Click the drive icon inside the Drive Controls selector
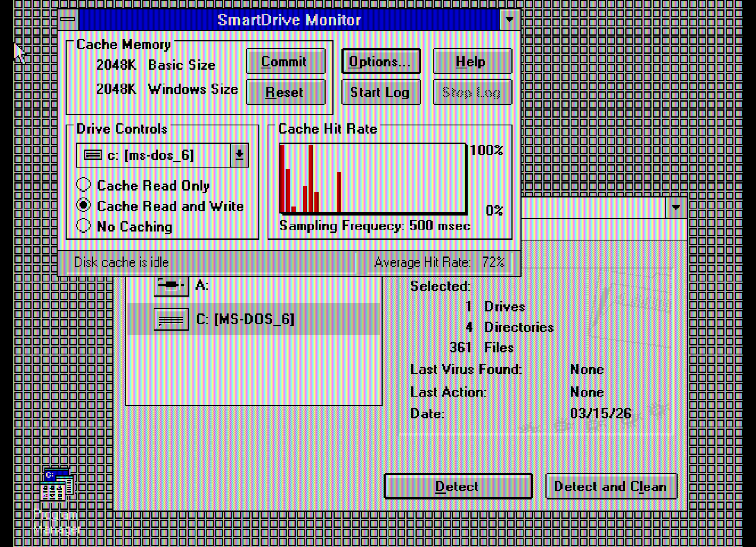This screenshot has width=756, height=547. (x=93, y=155)
